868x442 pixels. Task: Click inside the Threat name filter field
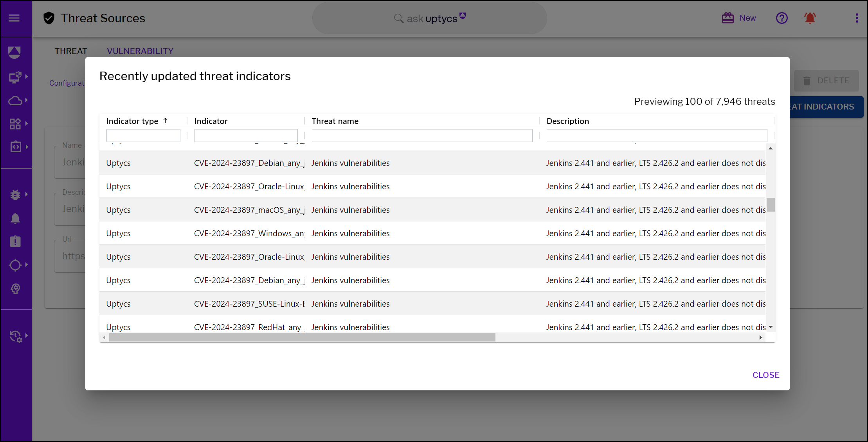coord(421,135)
